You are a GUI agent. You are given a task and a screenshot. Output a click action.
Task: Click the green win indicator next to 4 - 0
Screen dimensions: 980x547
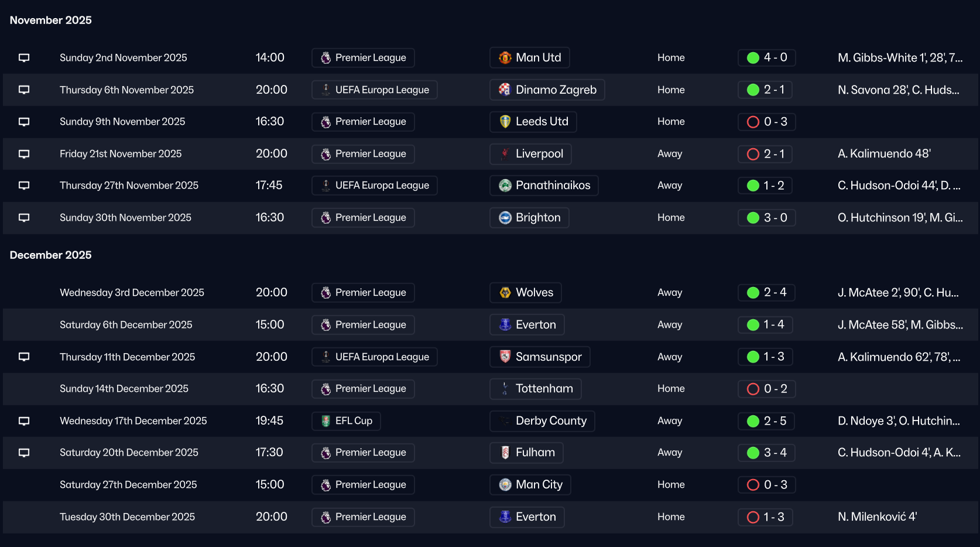(753, 58)
